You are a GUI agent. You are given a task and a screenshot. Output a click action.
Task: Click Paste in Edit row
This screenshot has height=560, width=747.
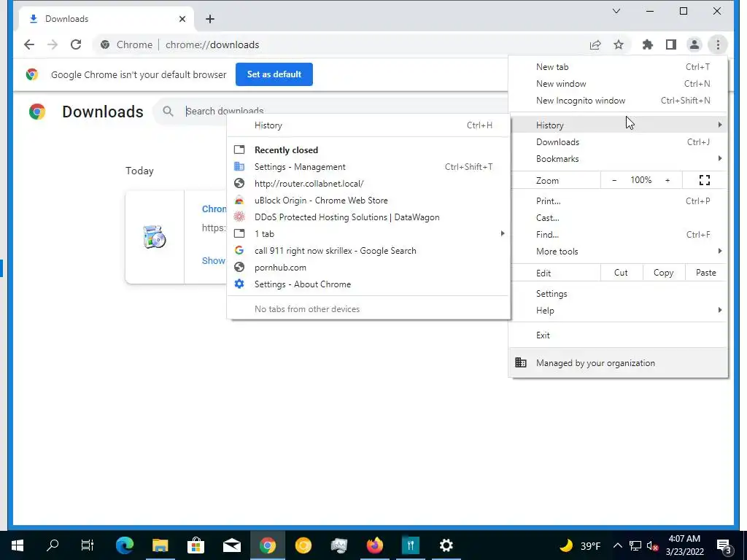pyautogui.click(x=705, y=273)
